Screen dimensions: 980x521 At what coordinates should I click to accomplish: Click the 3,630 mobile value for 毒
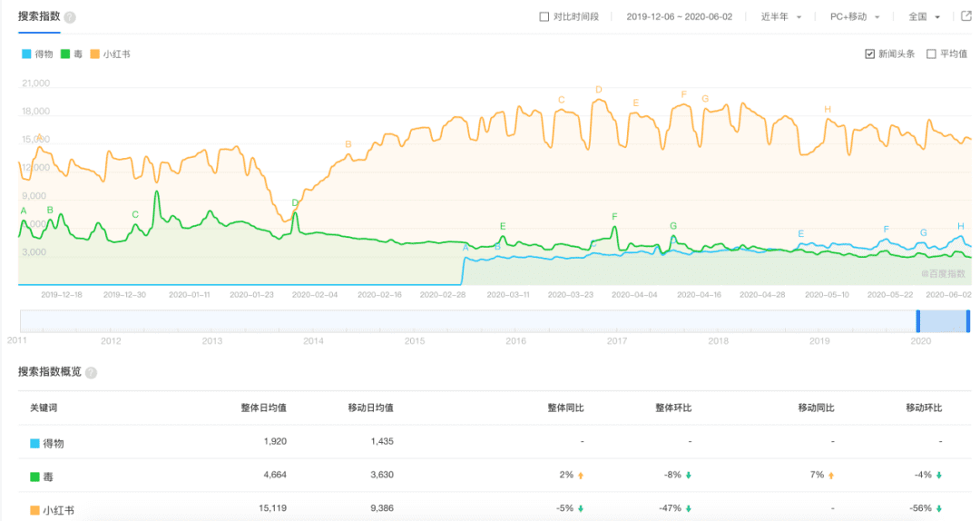pos(382,475)
